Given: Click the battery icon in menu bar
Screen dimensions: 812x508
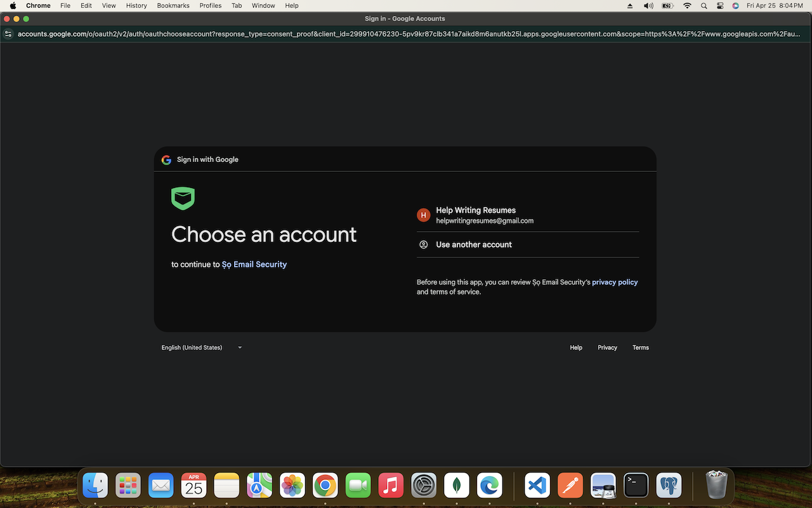Looking at the screenshot, I should [667, 6].
